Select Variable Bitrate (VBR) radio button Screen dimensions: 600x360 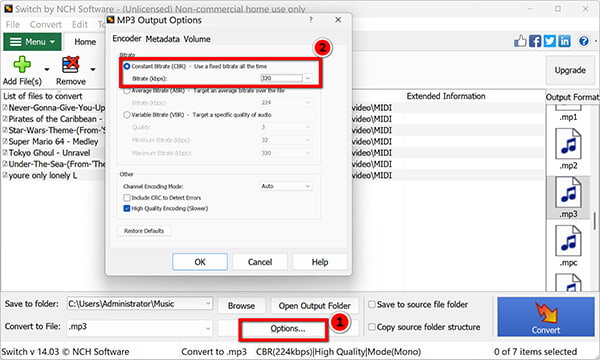pos(127,115)
